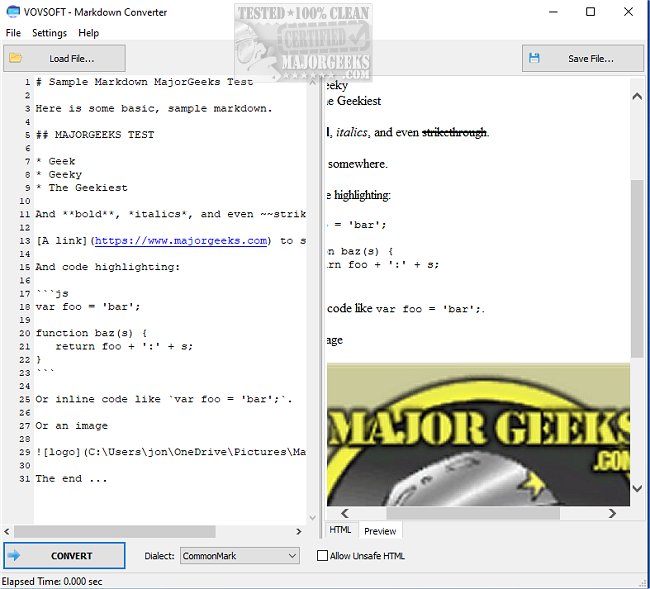
Task: Click the 'Elapsed Time: 0.000 sec' status text
Action: (52, 582)
